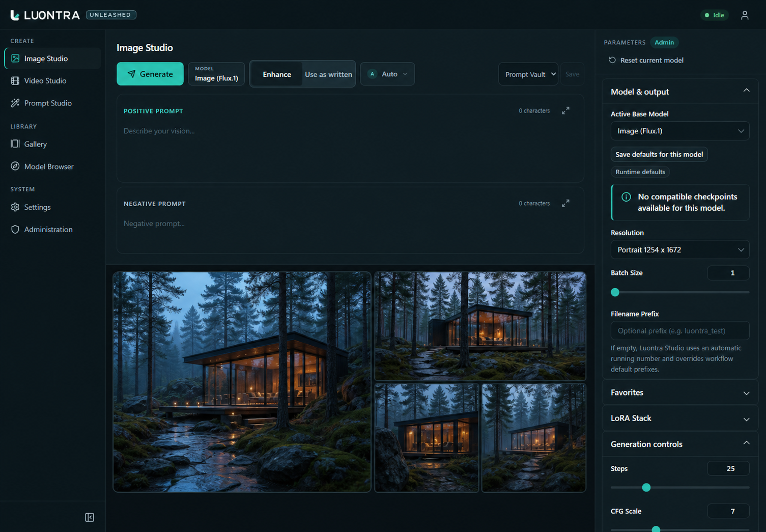This screenshot has width=766, height=532.
Task: Go to Image Studio
Action: pos(52,59)
